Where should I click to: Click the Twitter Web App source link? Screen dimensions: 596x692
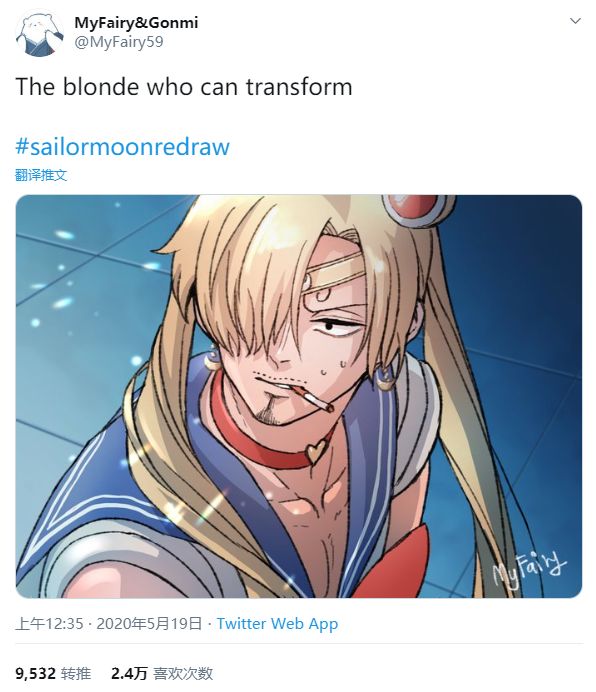pos(277,624)
